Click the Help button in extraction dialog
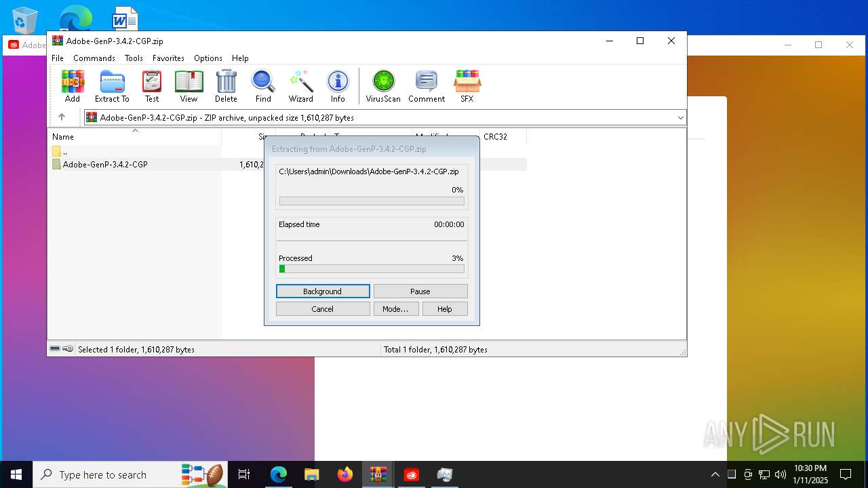Screen dimensions: 868x488 click(445, 309)
